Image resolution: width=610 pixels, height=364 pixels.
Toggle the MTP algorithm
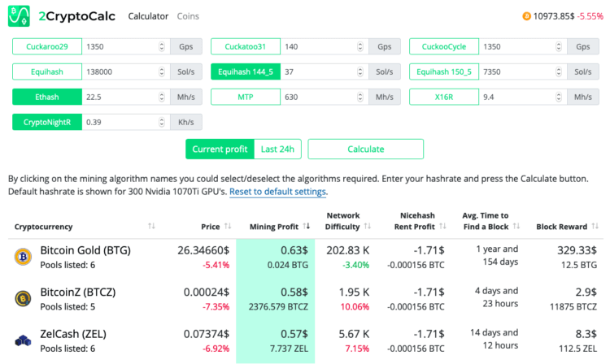point(246,97)
